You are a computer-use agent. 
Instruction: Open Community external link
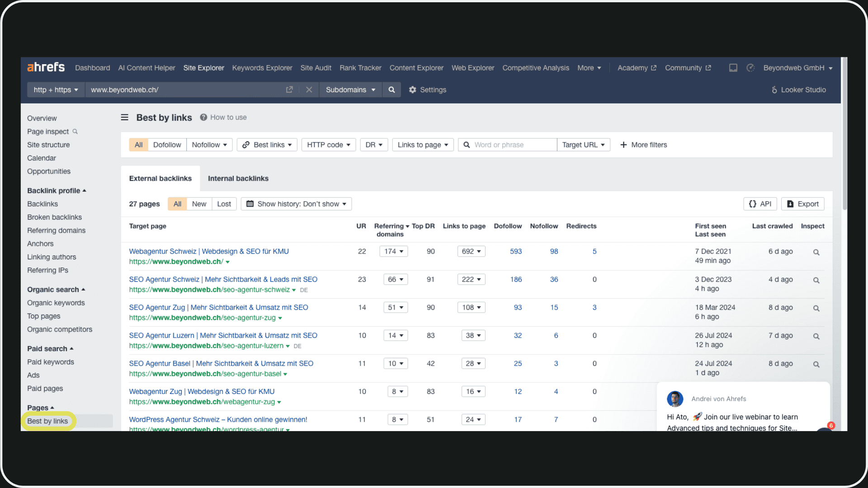[688, 68]
